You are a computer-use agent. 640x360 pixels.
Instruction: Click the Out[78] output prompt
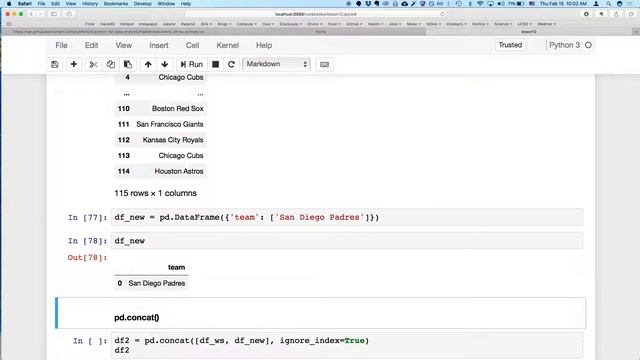pyautogui.click(x=87, y=258)
